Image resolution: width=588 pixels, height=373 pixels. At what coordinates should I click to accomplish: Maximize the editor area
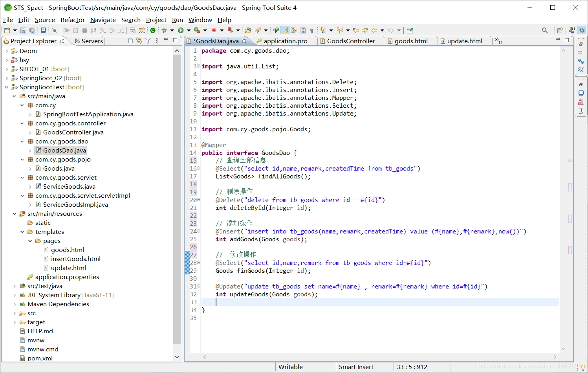pos(567,40)
